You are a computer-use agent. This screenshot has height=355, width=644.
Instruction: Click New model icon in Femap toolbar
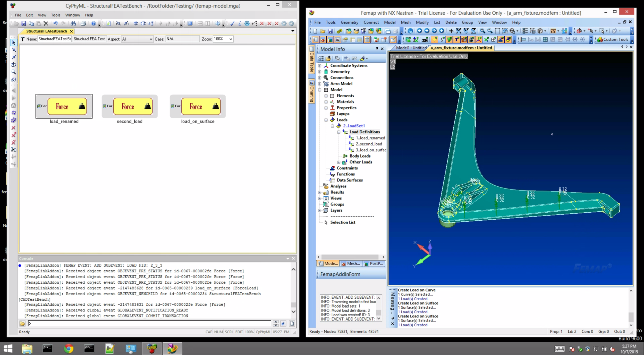(x=315, y=31)
